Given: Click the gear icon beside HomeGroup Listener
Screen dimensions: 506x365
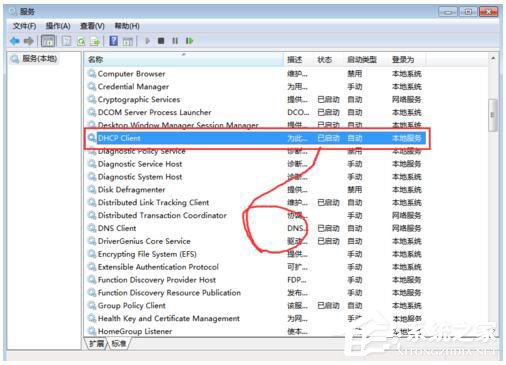Looking at the screenshot, I should tap(92, 331).
